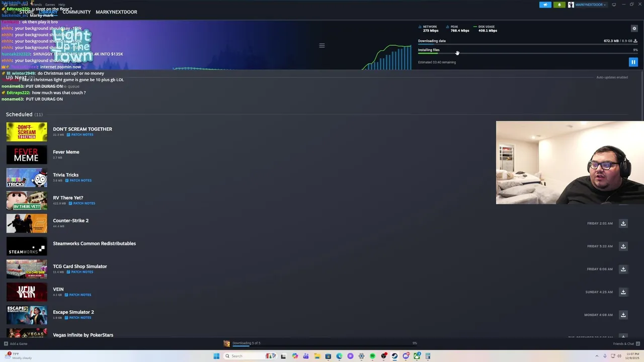Open the LIBRARY tab
The height and width of the screenshot is (362, 644).
point(48,12)
